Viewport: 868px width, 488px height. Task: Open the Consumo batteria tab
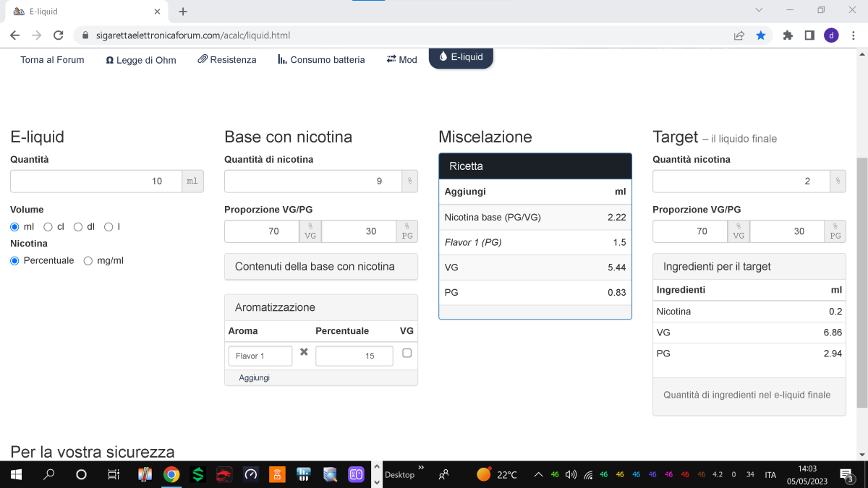point(321,60)
